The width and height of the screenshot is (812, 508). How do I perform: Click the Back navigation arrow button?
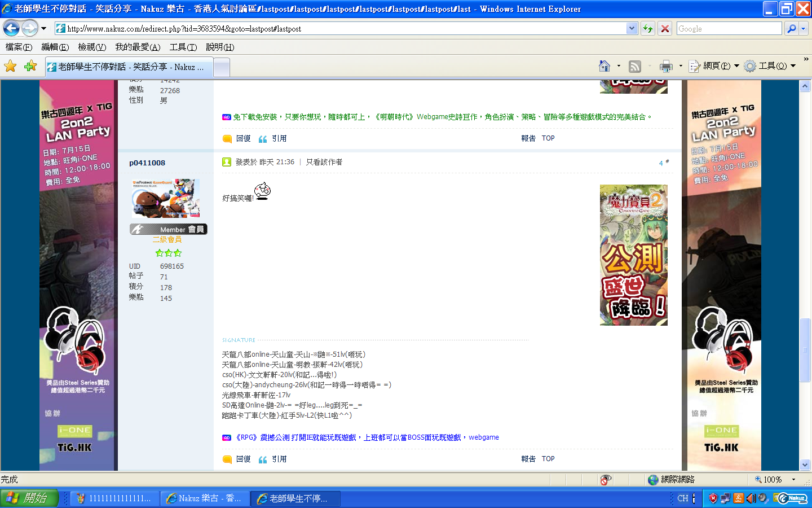(11, 28)
